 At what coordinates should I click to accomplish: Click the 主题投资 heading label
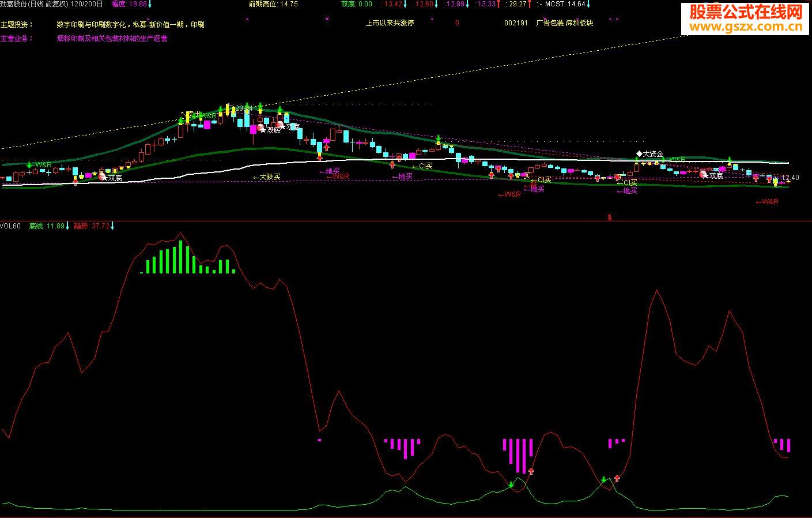(16, 25)
